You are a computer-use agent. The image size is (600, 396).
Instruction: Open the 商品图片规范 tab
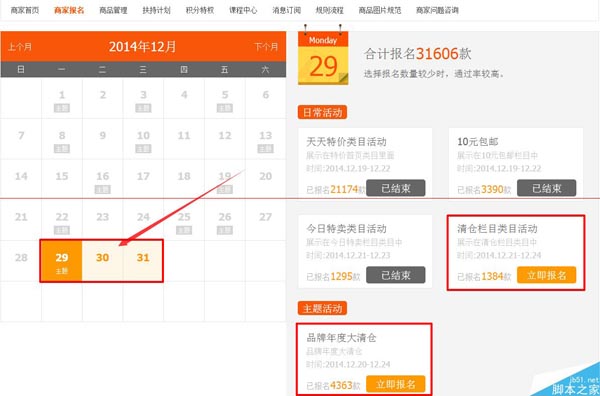(x=380, y=10)
